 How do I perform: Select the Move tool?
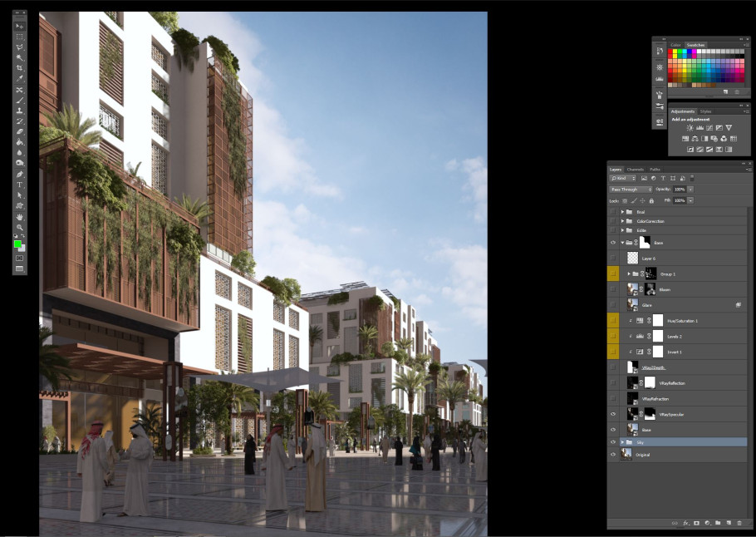(20, 27)
